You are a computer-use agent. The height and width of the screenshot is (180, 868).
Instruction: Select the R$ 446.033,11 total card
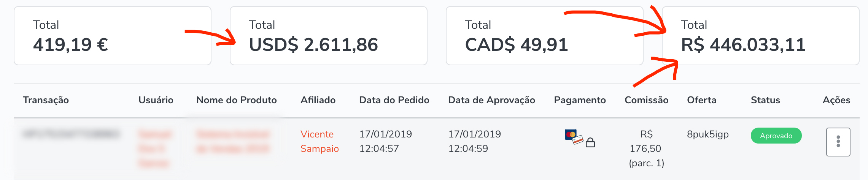click(x=760, y=36)
